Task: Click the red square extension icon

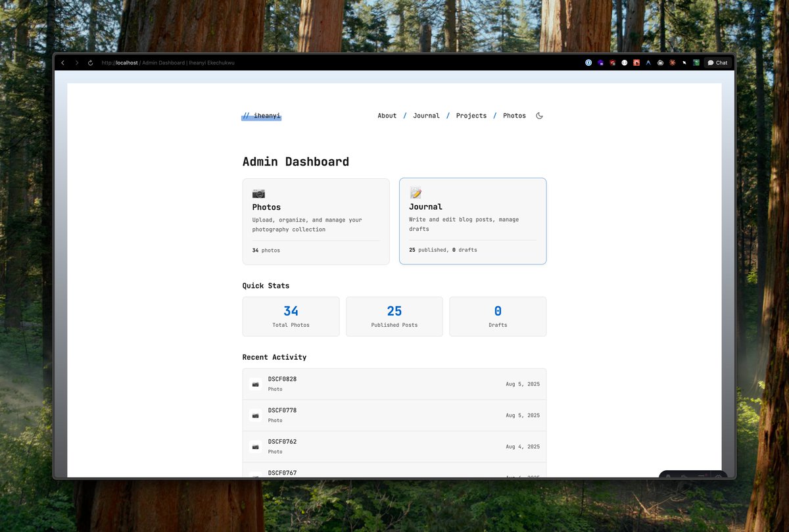Action: pyautogui.click(x=636, y=63)
